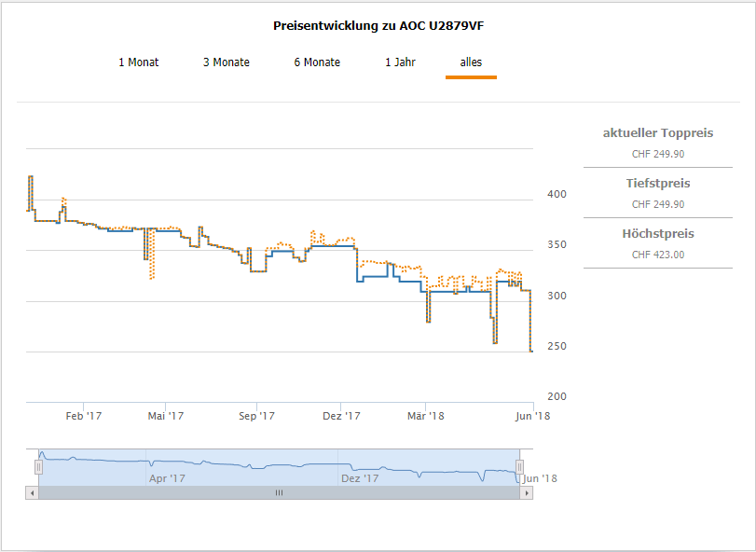
Task: Click the Jun '18 main chart axis label
Action: pos(532,416)
